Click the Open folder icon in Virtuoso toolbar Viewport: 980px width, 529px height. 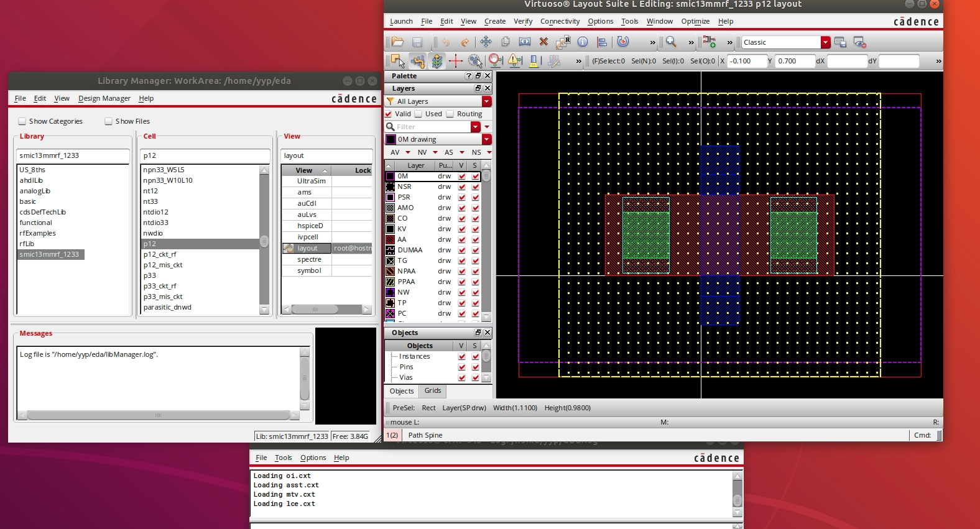click(398, 42)
